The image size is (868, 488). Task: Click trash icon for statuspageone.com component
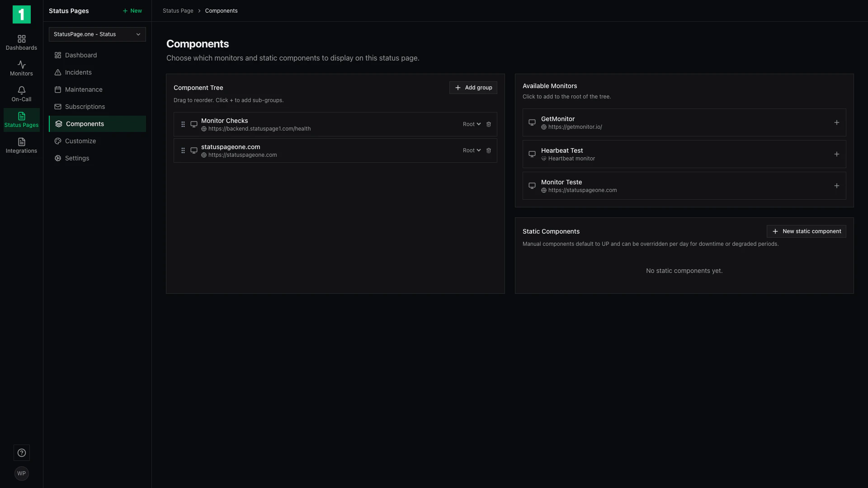pyautogui.click(x=489, y=150)
